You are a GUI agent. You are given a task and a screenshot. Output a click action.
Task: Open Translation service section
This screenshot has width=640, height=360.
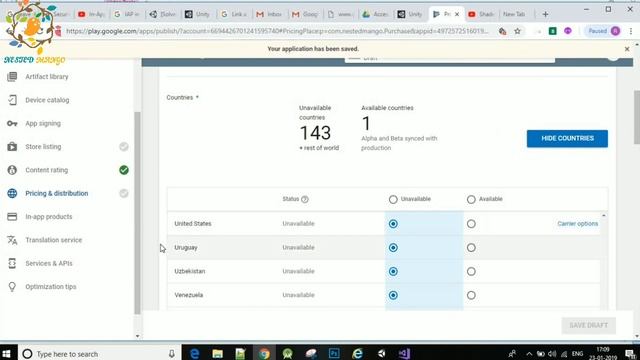pos(53,240)
